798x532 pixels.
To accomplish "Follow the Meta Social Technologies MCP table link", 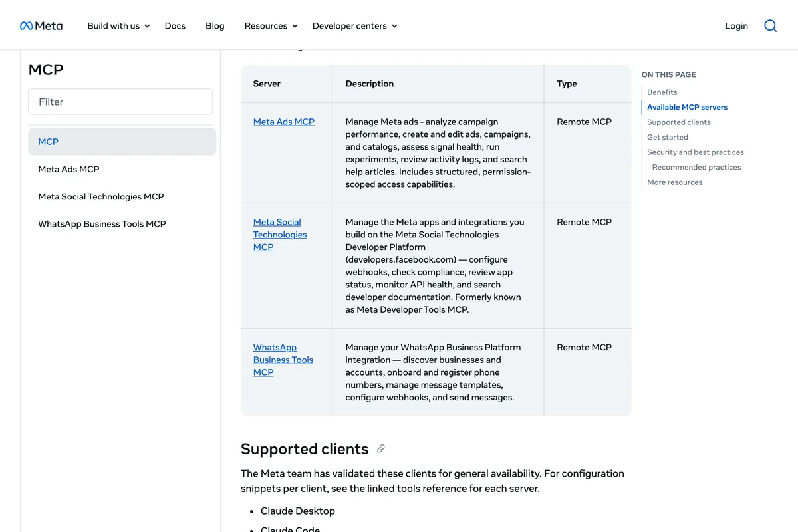I will tap(280, 234).
